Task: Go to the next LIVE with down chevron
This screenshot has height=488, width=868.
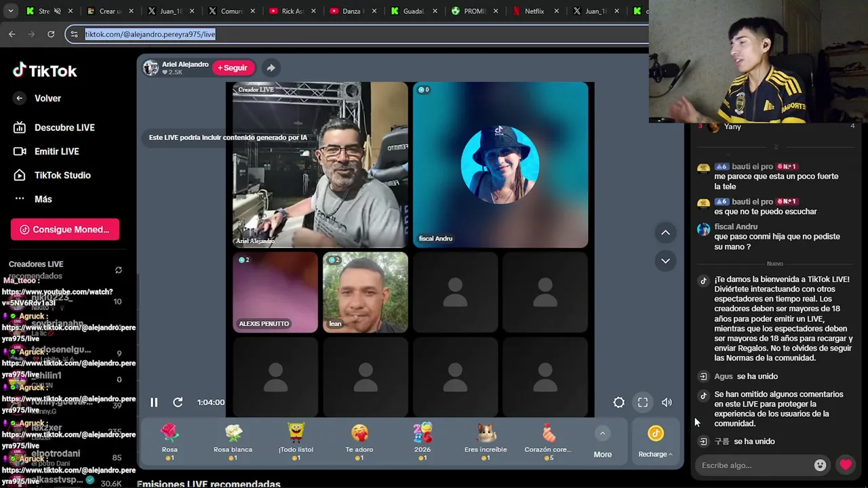Action: [x=665, y=260]
